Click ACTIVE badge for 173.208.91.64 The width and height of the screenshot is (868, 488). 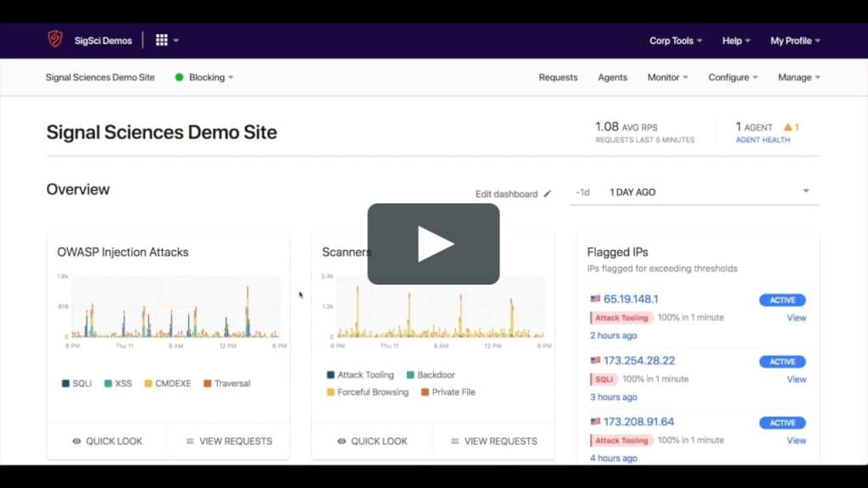(x=782, y=423)
